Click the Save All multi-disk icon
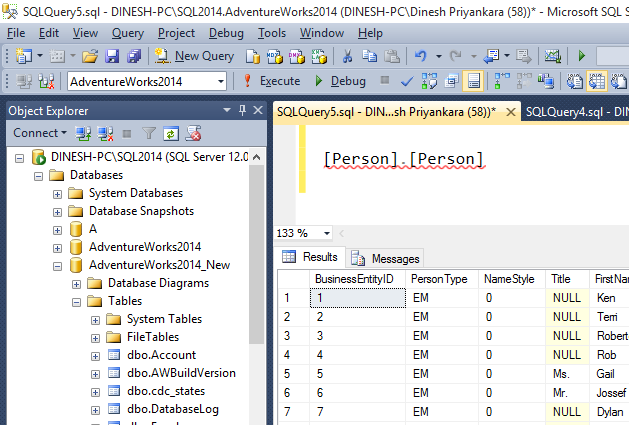Screen dimensions: 629x425 134,56
